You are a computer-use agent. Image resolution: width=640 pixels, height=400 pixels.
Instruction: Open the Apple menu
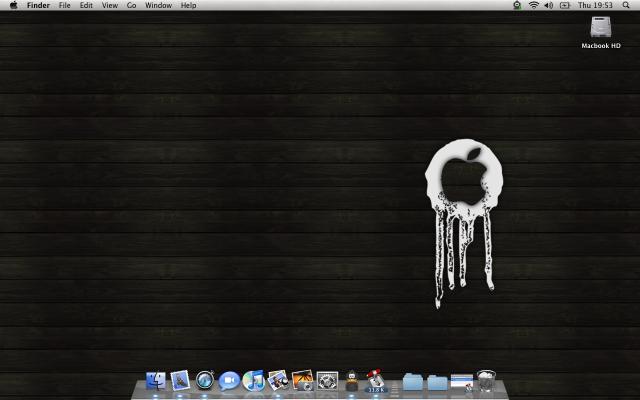(13, 5)
